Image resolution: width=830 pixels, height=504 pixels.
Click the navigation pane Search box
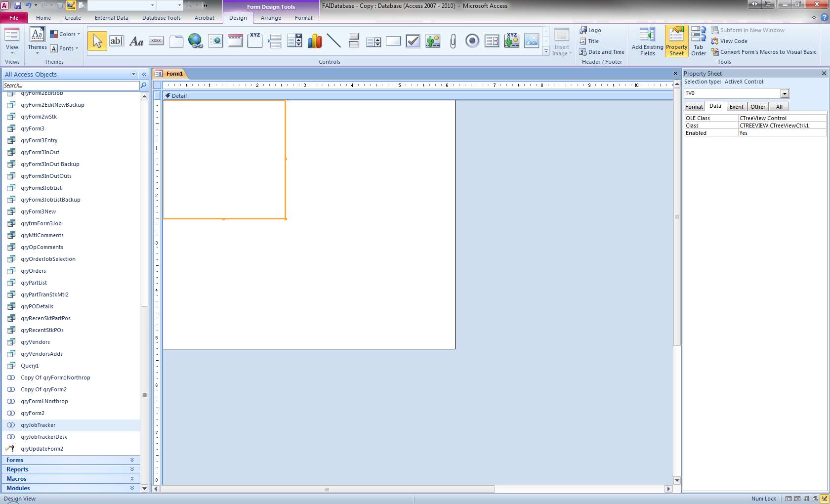click(71, 85)
